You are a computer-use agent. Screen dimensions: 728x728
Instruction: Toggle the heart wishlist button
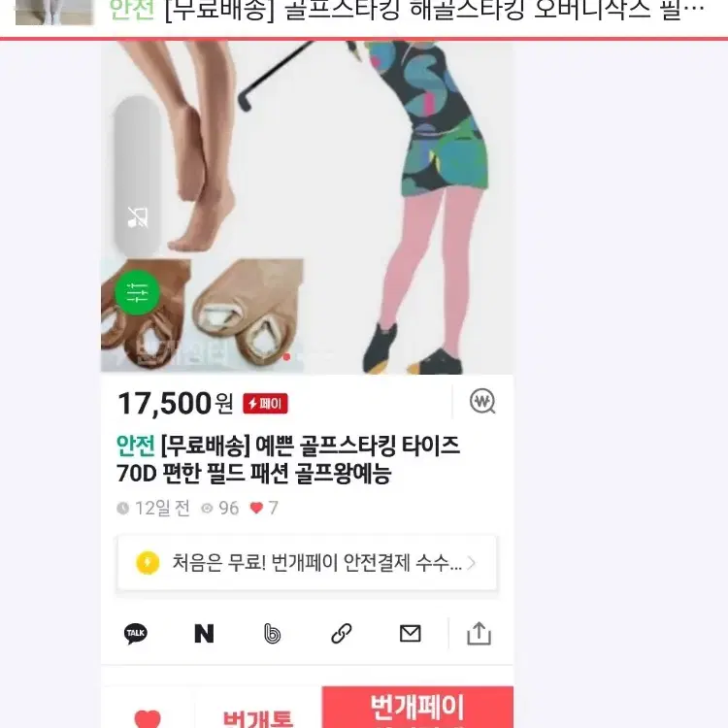(x=148, y=717)
